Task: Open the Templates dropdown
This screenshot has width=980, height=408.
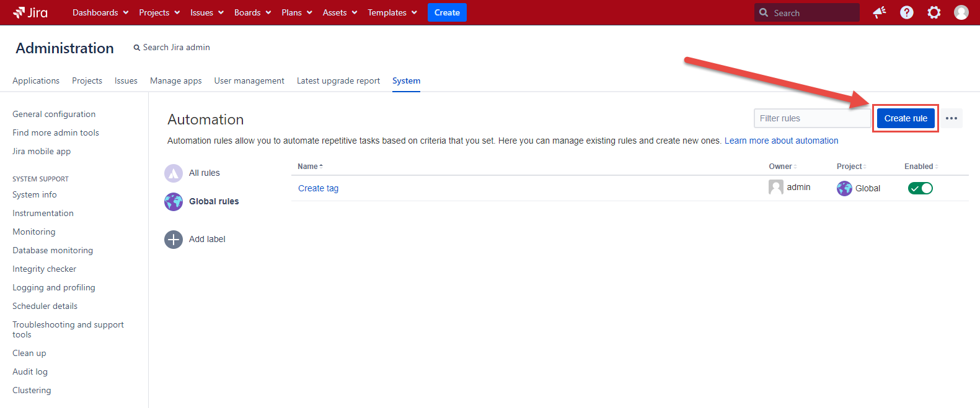Action: pyautogui.click(x=392, y=12)
